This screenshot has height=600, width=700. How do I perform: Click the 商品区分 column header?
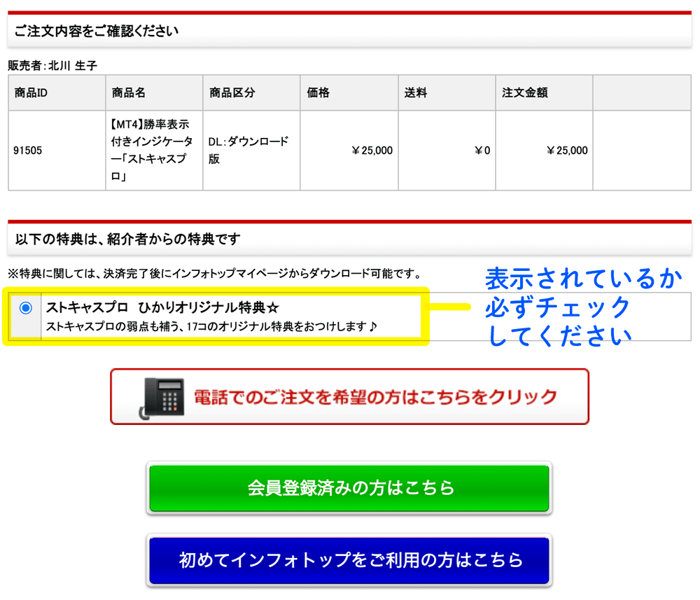click(252, 93)
